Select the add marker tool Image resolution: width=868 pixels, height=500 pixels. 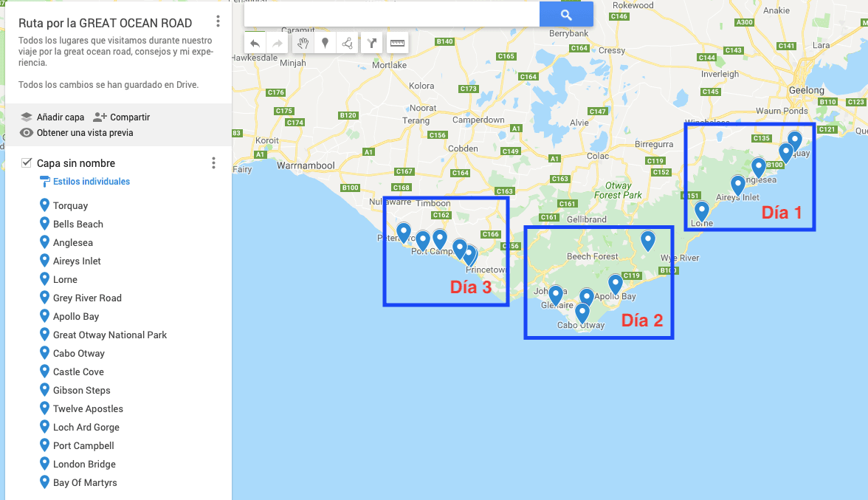pyautogui.click(x=325, y=43)
